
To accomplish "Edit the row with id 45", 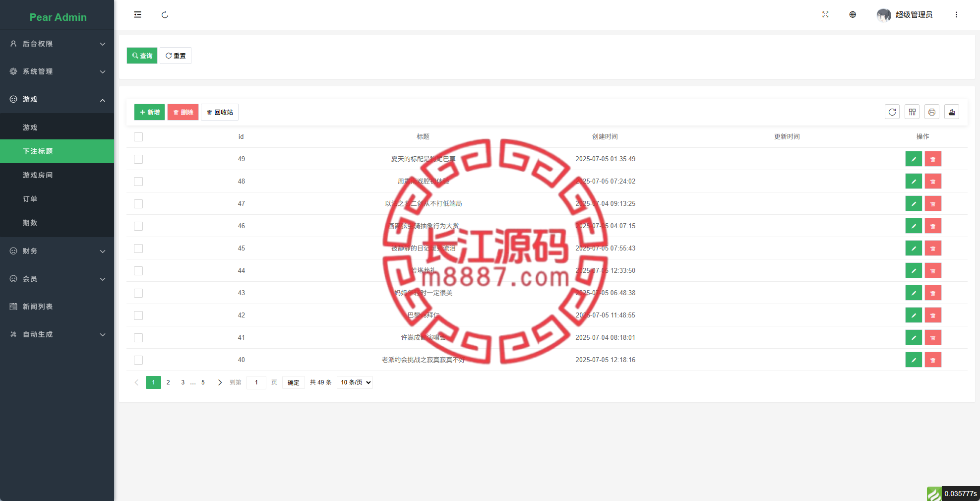I will (x=914, y=249).
